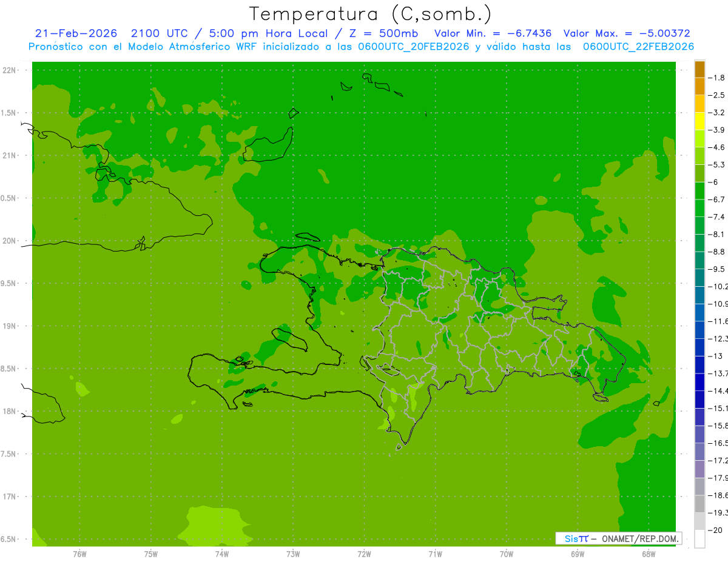Viewport: 728px width, 562px height.
Task: Click the title 'Temperatura (C,somb.)'
Action: [371, 14]
